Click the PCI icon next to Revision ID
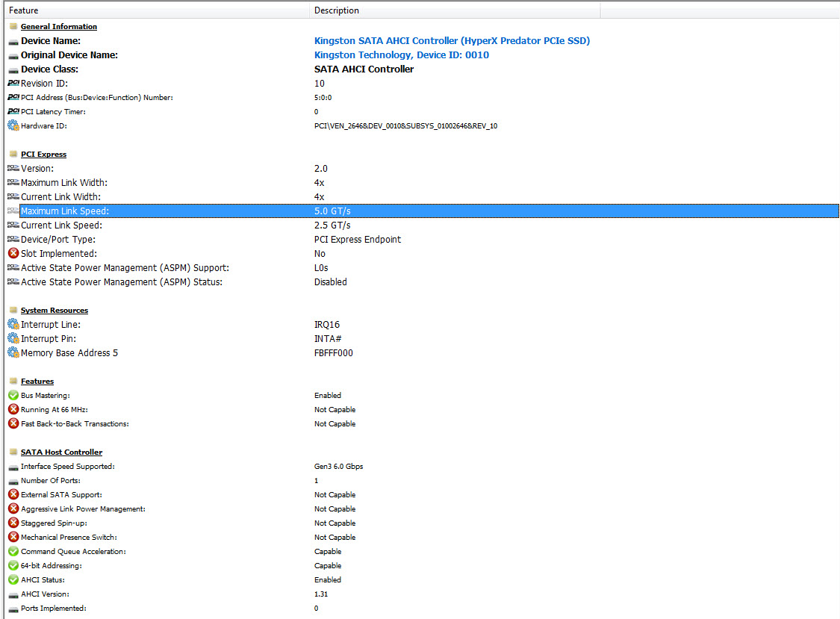This screenshot has width=840, height=619. (13, 83)
